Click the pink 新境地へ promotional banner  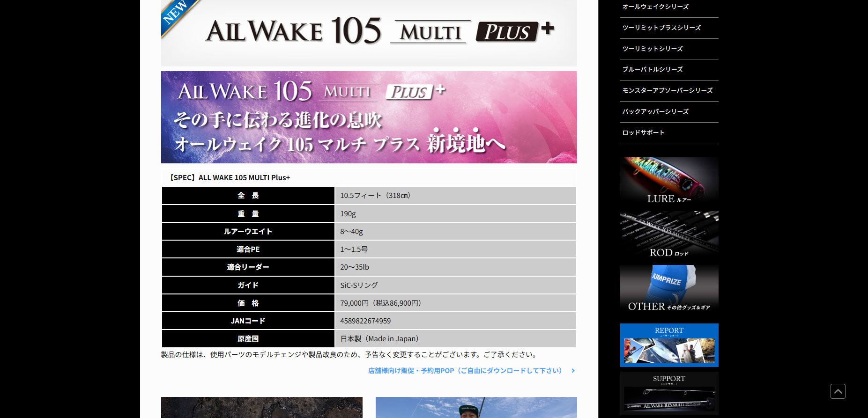pyautogui.click(x=369, y=117)
